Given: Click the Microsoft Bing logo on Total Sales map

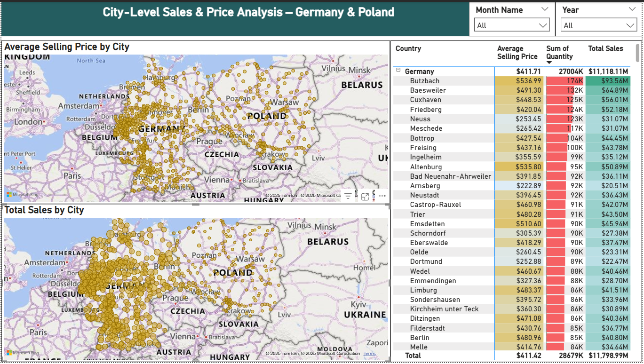Looking at the screenshot, I should (x=23, y=353).
